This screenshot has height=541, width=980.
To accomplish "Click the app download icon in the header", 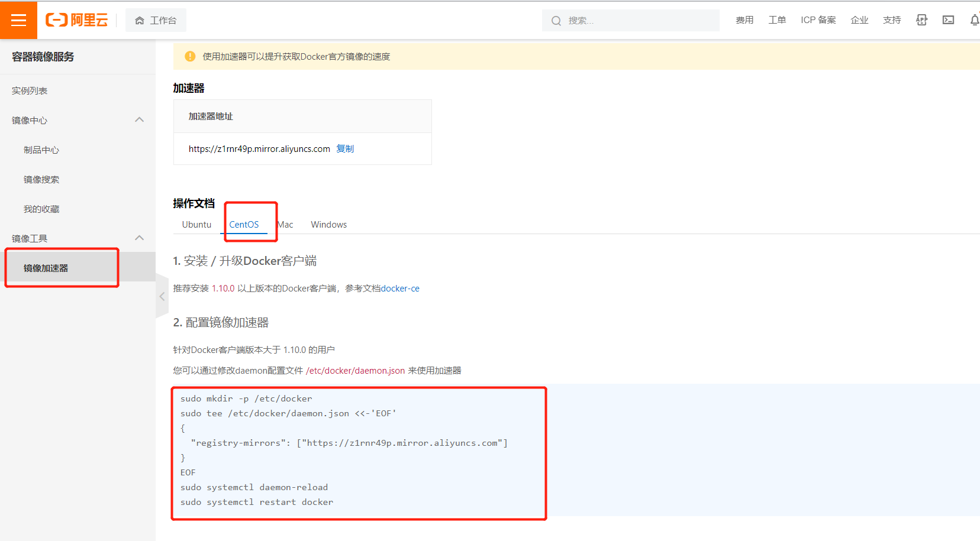I will (x=921, y=20).
